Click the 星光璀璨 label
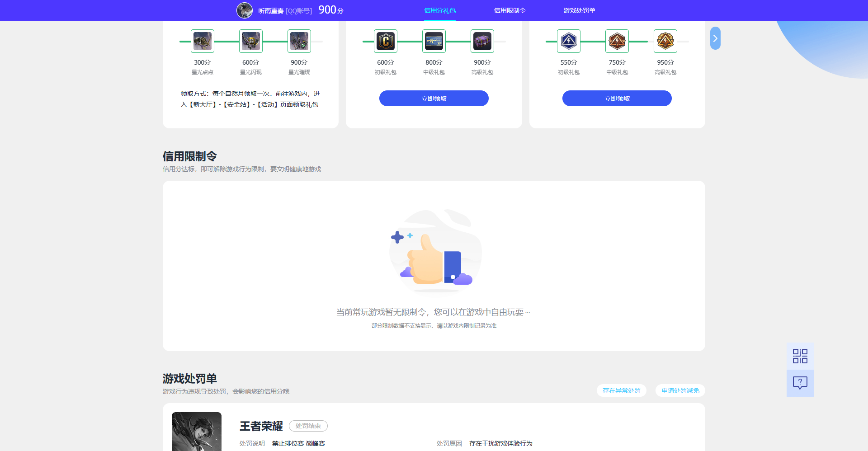This screenshot has width=868, height=451. 299,72
